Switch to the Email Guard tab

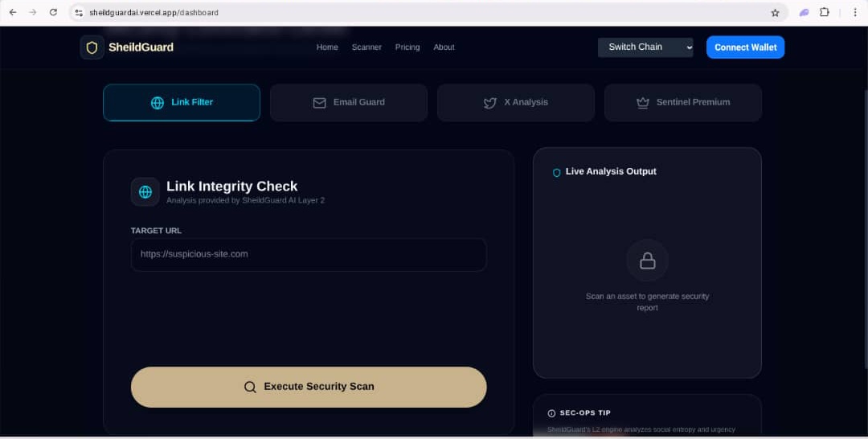tap(349, 102)
